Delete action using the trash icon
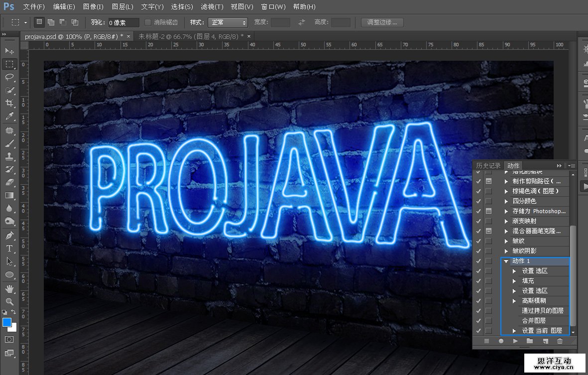Viewport: 588px width, 375px height. pos(560,341)
